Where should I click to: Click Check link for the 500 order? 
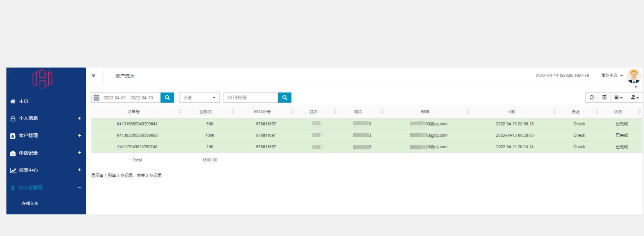point(579,124)
